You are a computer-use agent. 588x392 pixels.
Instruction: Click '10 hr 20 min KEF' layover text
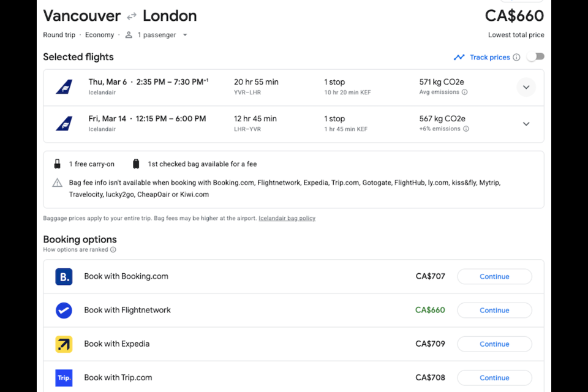click(x=347, y=92)
